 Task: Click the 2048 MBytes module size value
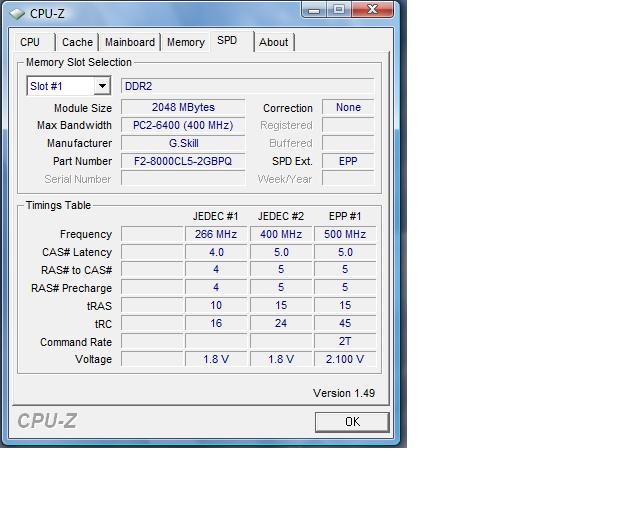pyautogui.click(x=183, y=107)
